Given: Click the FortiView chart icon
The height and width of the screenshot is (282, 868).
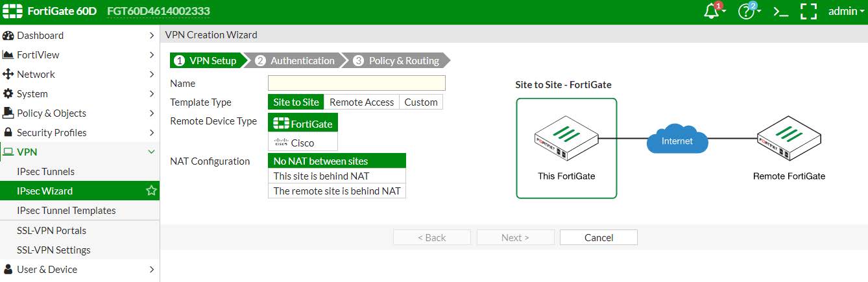Looking at the screenshot, I should (8, 54).
